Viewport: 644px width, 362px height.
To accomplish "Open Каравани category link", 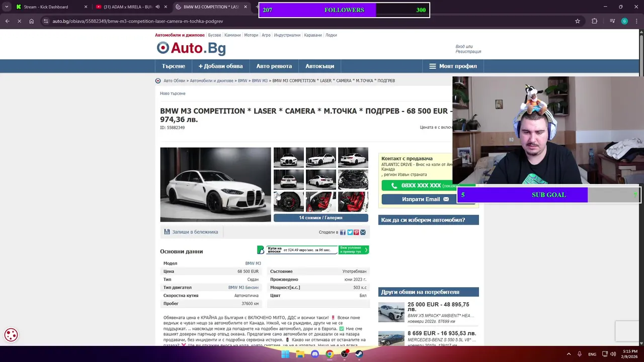I will pos(313,35).
